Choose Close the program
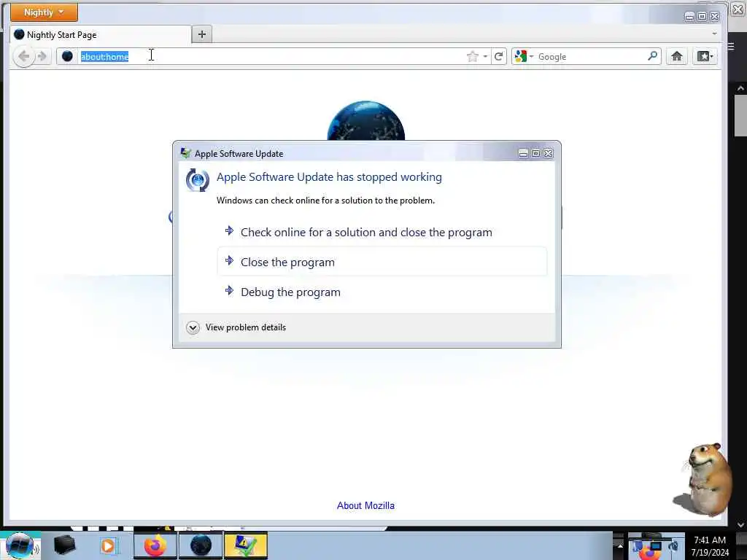Image resolution: width=747 pixels, height=560 pixels. [382, 262]
